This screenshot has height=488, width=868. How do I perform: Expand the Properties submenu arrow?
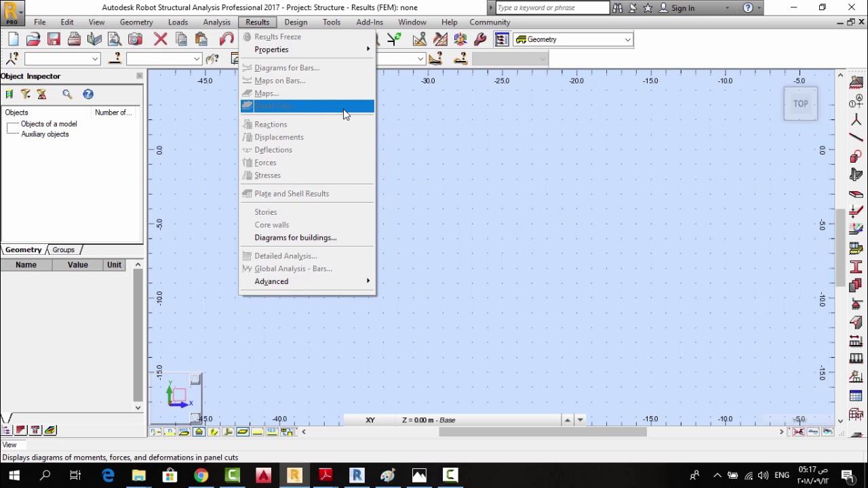368,49
